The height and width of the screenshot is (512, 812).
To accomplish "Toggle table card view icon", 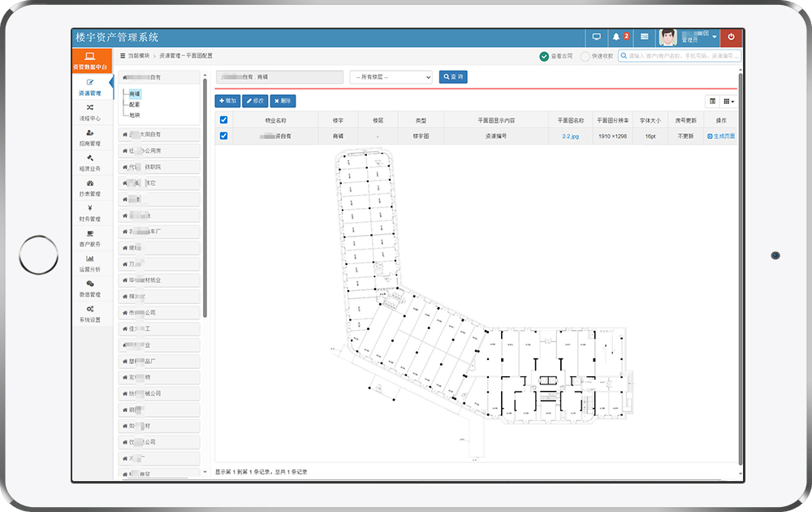I will (713, 101).
